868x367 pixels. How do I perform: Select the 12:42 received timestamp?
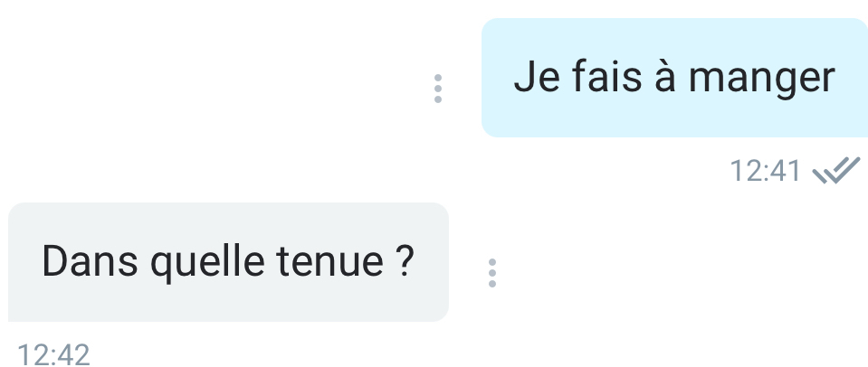click(x=53, y=354)
